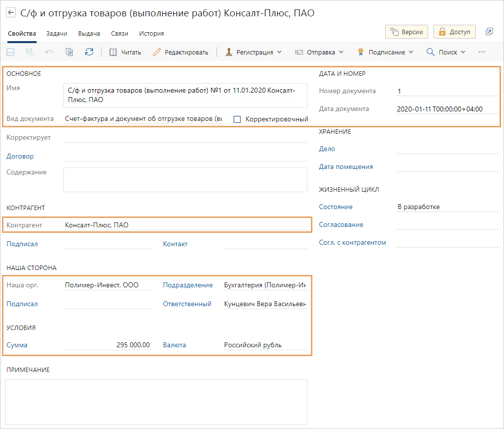Open the История tab

pyautogui.click(x=151, y=34)
